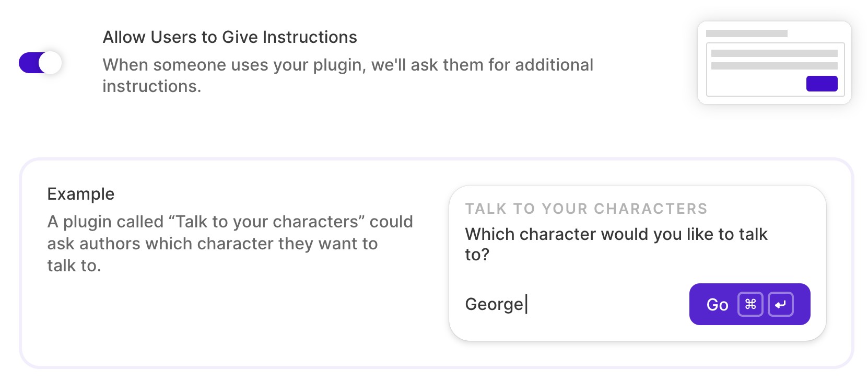Click the command key icon in Go button
Viewport: 868px width, 391px height.
tap(750, 304)
